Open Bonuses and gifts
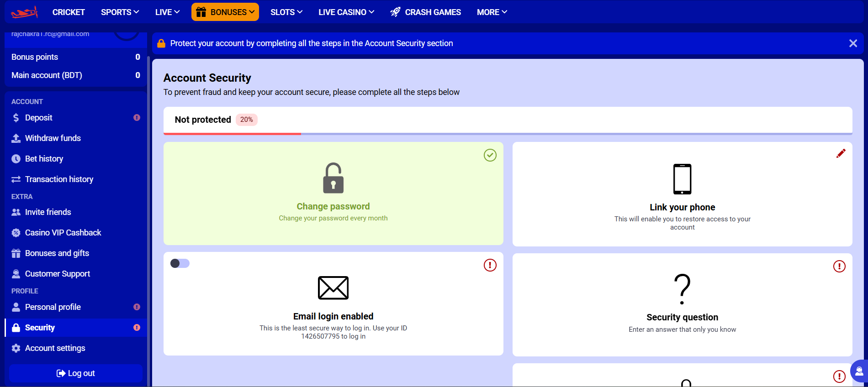Viewport: 868px width, 387px height. [76, 253]
